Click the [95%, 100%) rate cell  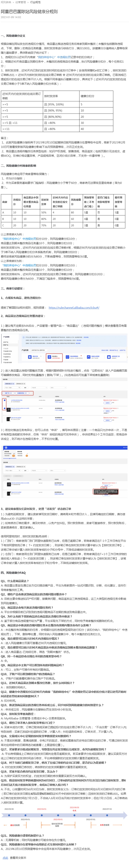(61, 104)
